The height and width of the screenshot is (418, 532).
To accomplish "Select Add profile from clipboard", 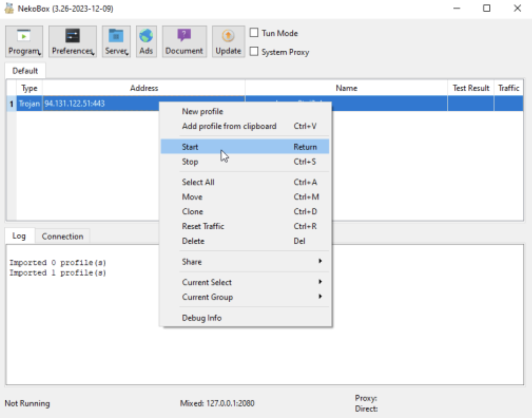I will click(x=245, y=126).
